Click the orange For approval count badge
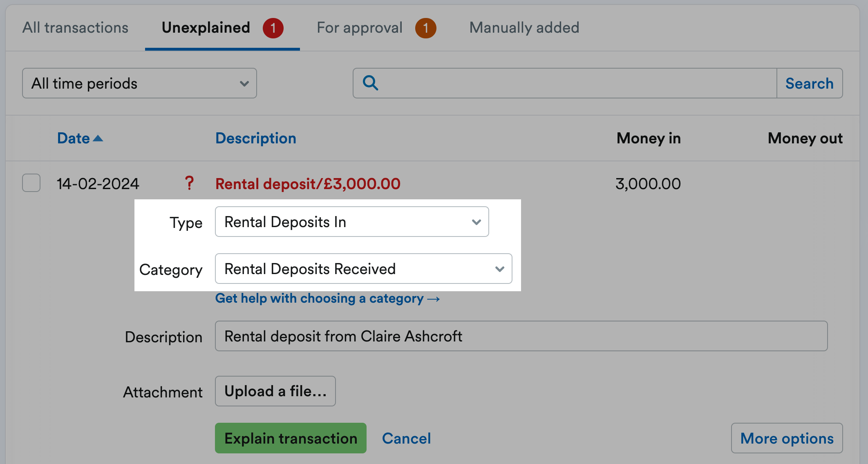 (425, 28)
